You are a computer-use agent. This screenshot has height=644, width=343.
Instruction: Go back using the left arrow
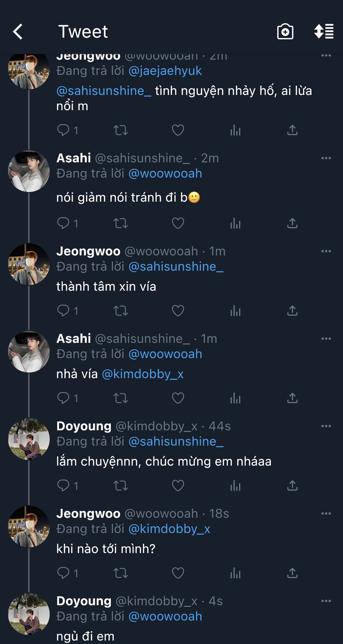[x=18, y=32]
